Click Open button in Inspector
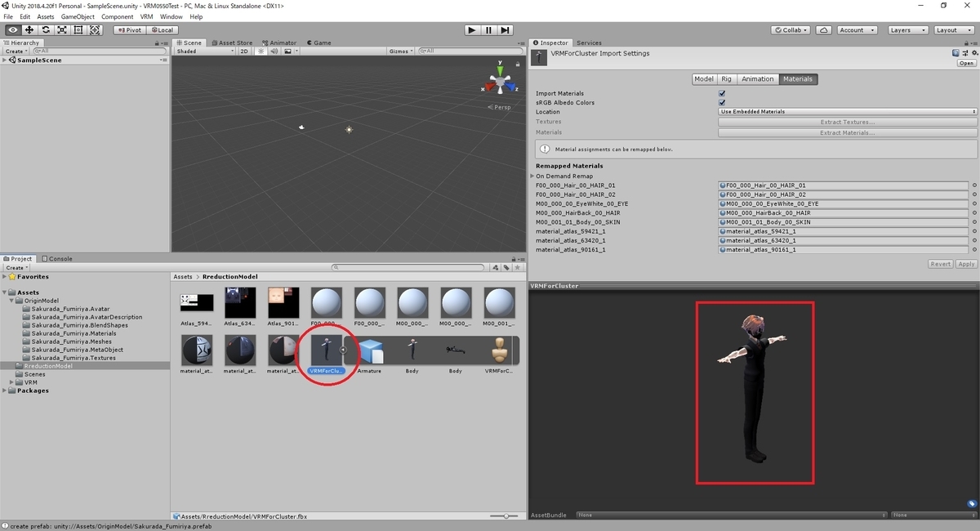 coord(967,63)
